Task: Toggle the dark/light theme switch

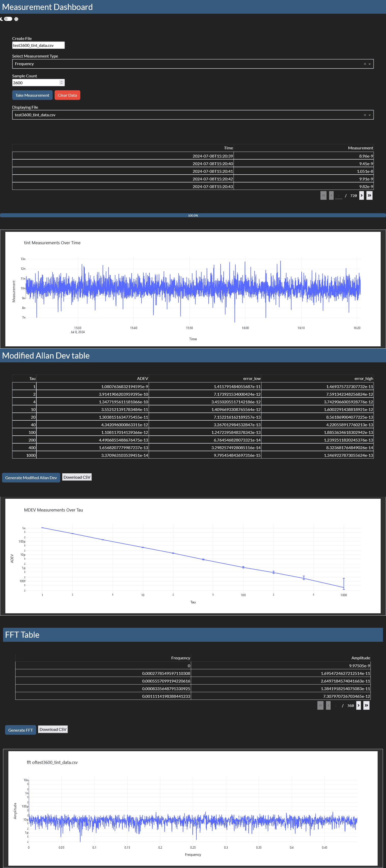Action: click(x=8, y=19)
